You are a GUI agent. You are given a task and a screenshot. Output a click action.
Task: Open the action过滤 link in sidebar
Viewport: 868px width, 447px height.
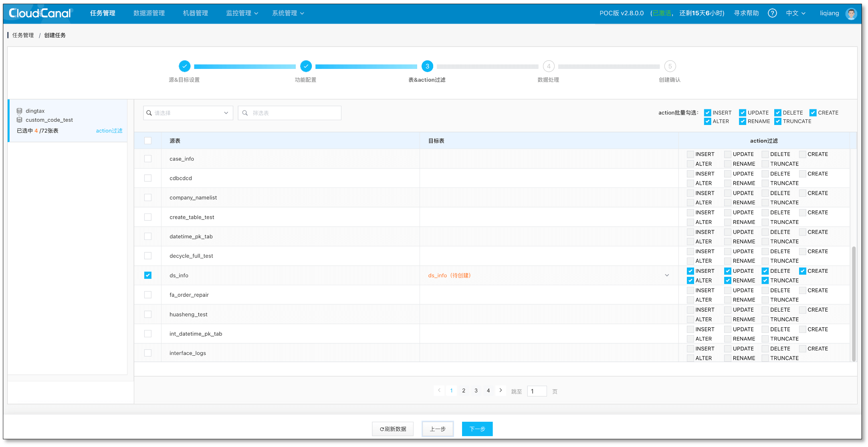[x=109, y=131]
